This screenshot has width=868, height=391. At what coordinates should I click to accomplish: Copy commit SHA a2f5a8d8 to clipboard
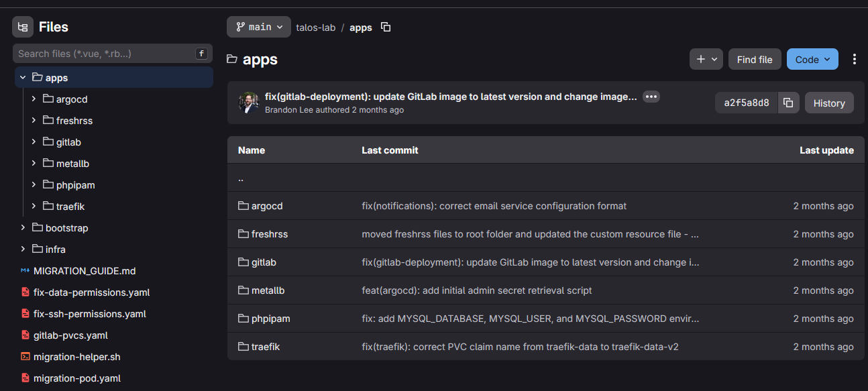788,103
